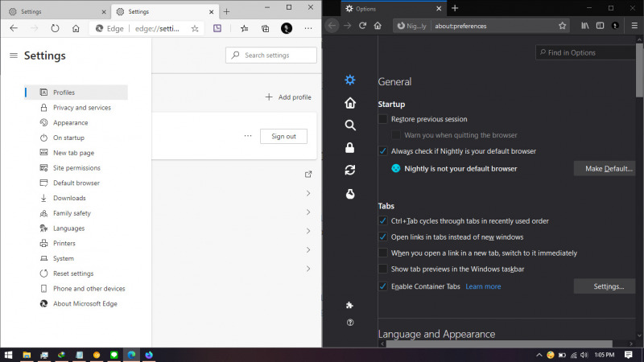Toggle Open links in tabs checkbox
Viewport: 644px width, 362px height.
382,237
